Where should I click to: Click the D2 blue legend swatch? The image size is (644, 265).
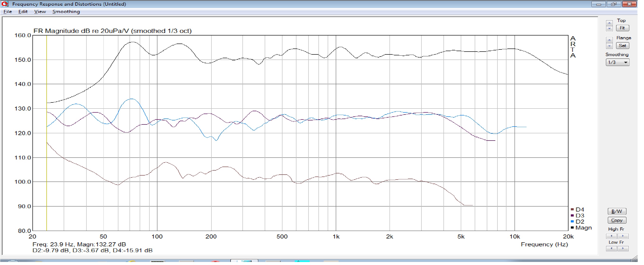[572, 221]
